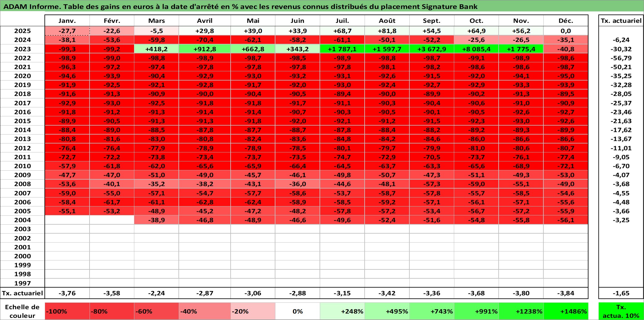Click the Juil. column header
The height and width of the screenshot is (320, 644).
coord(342,21)
